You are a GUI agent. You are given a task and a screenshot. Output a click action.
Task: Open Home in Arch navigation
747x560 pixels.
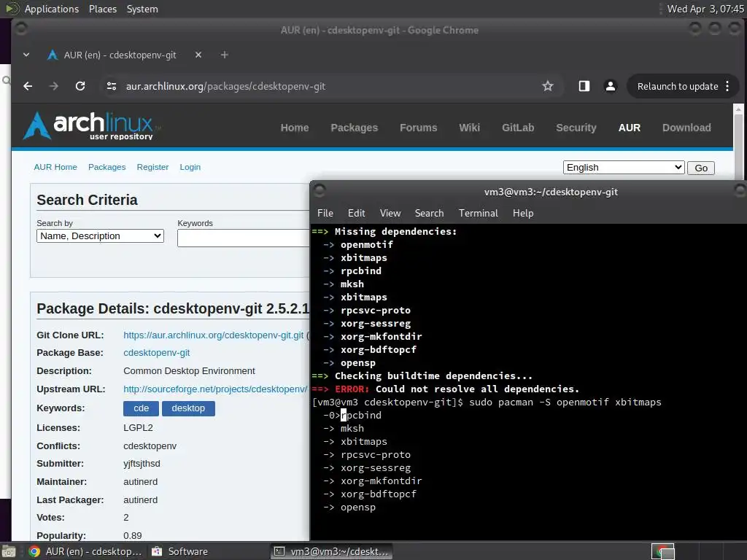[295, 128]
